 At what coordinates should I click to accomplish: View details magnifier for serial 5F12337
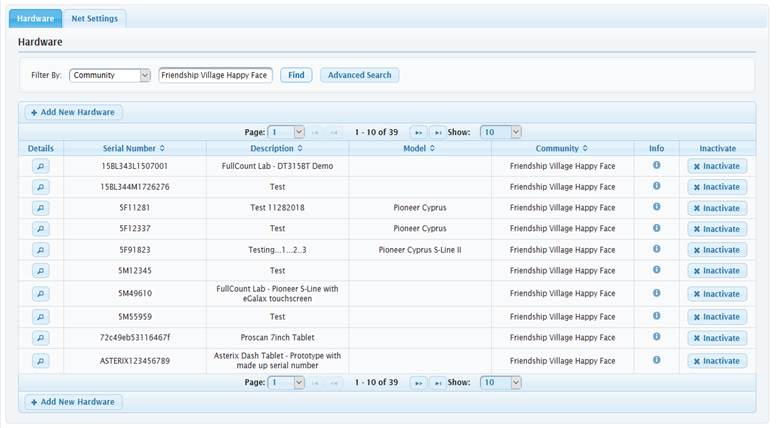click(41, 229)
